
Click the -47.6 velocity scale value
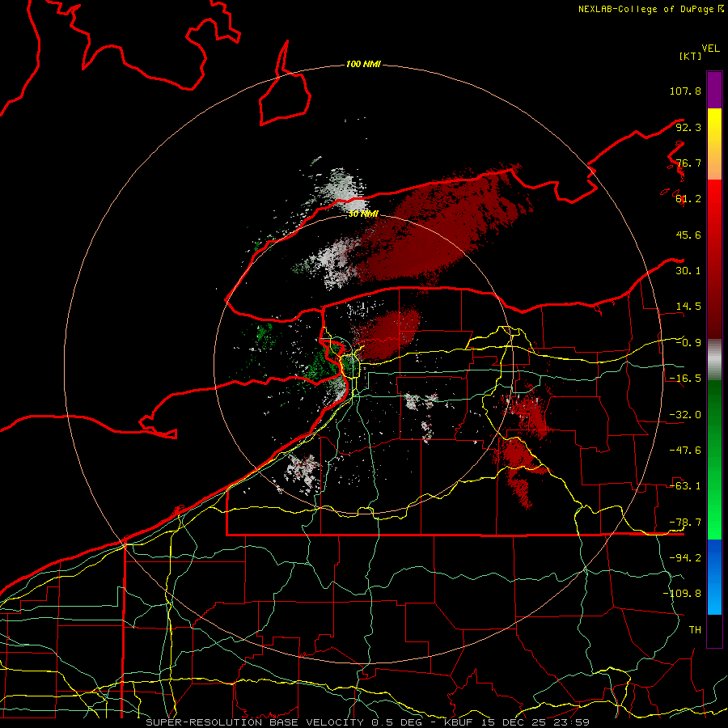tap(685, 451)
